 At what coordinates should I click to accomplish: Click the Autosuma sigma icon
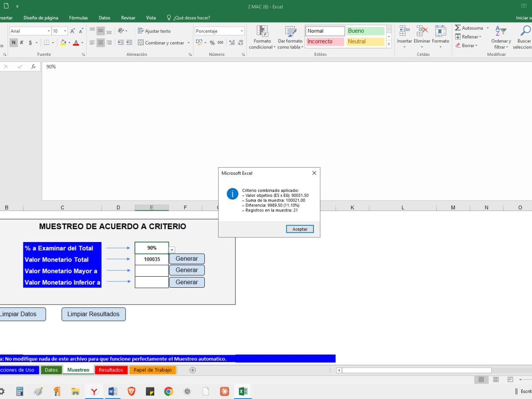[458, 28]
